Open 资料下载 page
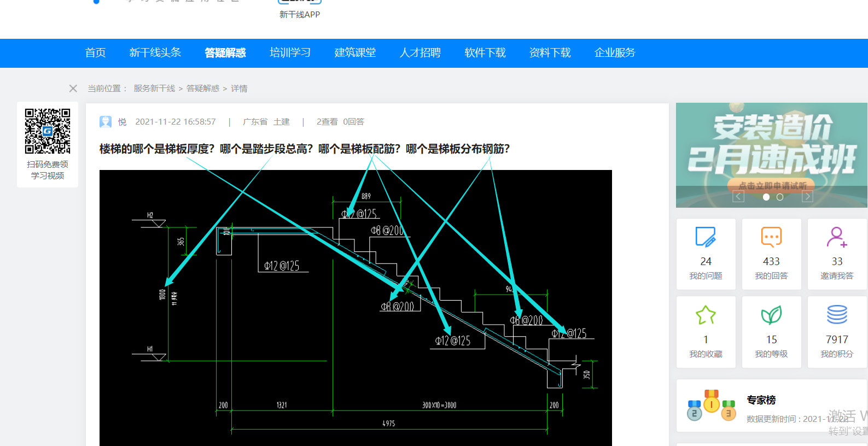 click(550, 52)
